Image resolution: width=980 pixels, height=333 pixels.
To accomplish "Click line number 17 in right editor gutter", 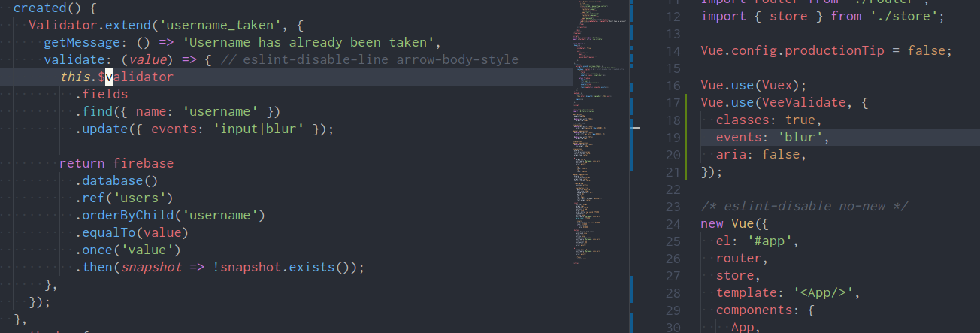I will coord(673,103).
